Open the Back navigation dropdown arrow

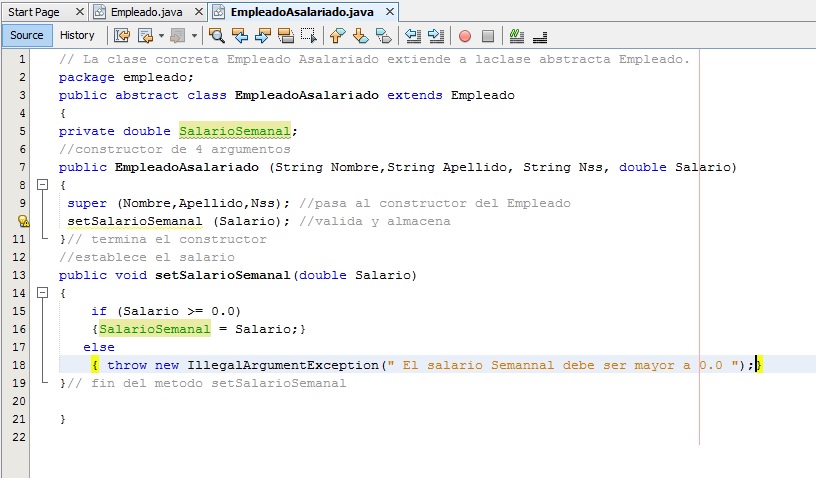[161, 36]
